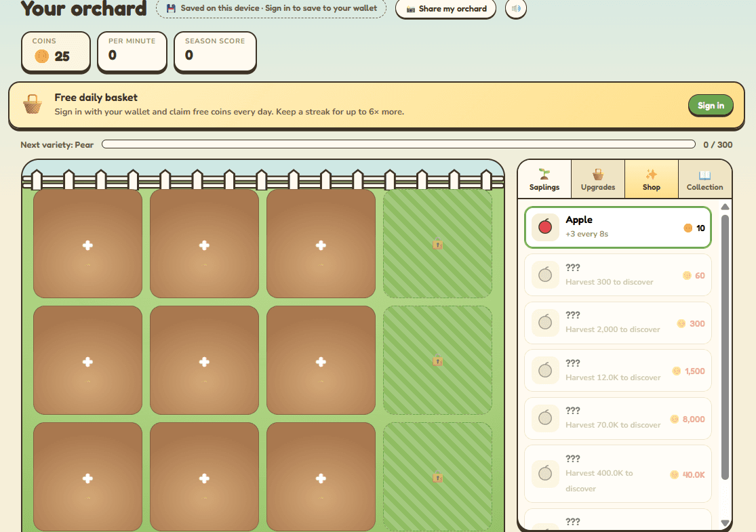Screen dimensions: 756x532
Task: Click the coin icon in Coins counter
Action: pos(42,56)
